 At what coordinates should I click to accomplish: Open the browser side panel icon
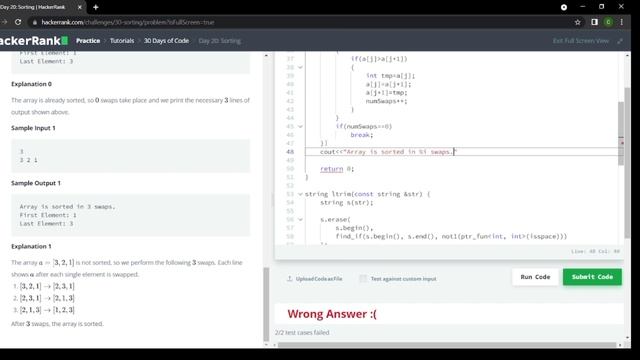(x=594, y=22)
